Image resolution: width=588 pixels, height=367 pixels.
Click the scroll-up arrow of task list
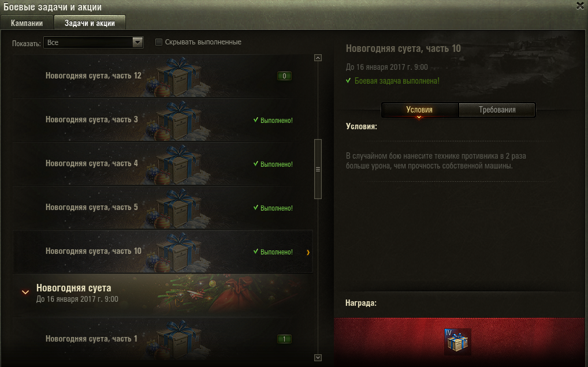(318, 58)
